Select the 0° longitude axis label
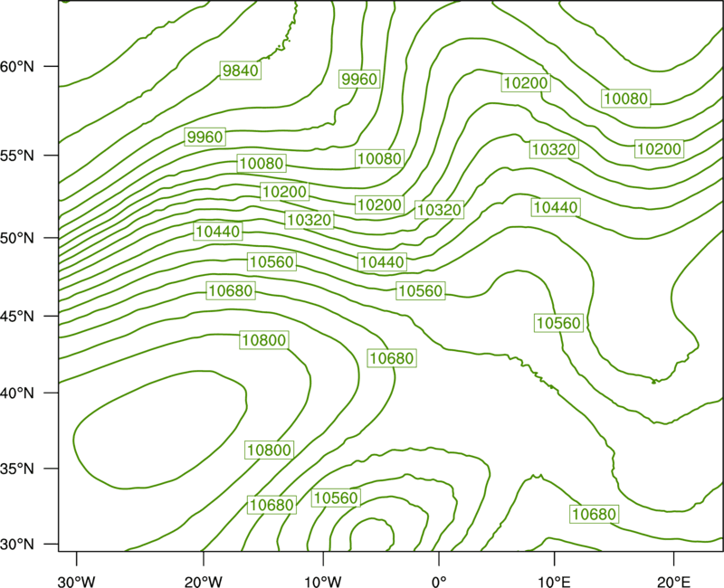 click(439, 582)
